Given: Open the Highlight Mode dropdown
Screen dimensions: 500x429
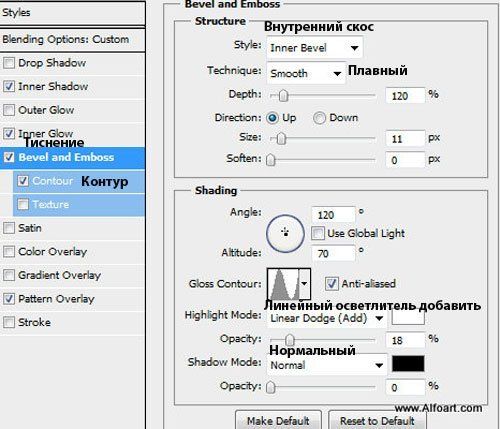Looking at the screenshot, I should (x=327, y=318).
